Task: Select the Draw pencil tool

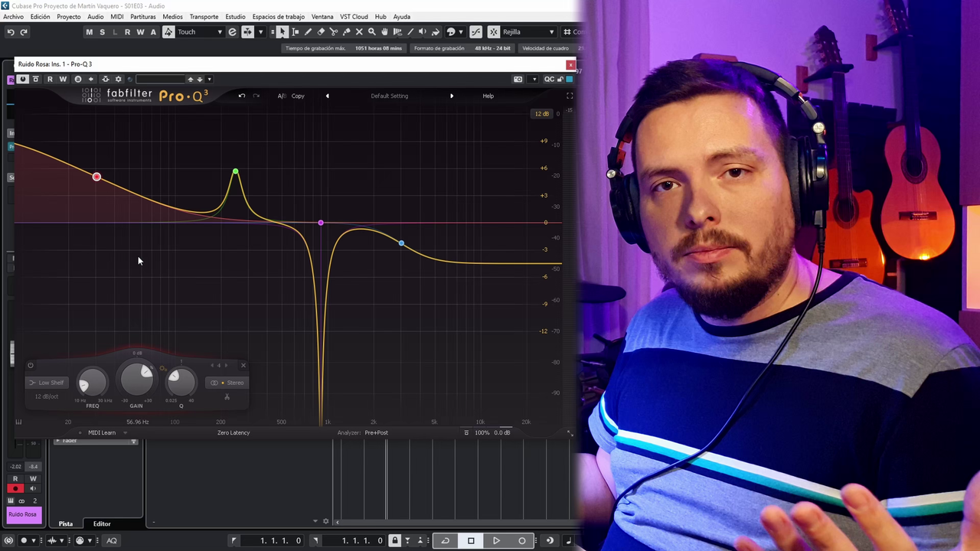Action: coord(309,31)
